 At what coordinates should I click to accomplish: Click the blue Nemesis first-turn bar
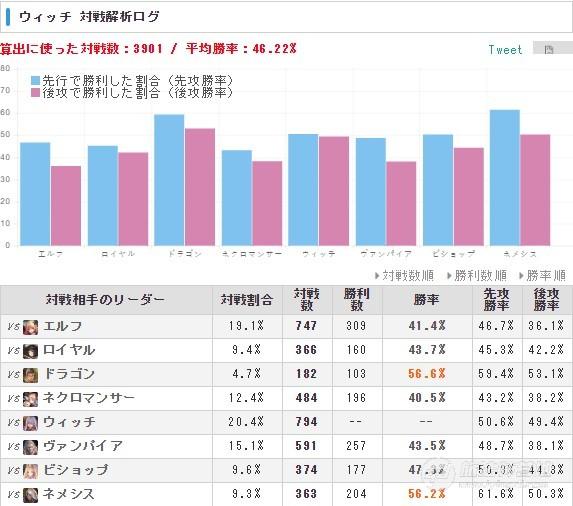505,178
